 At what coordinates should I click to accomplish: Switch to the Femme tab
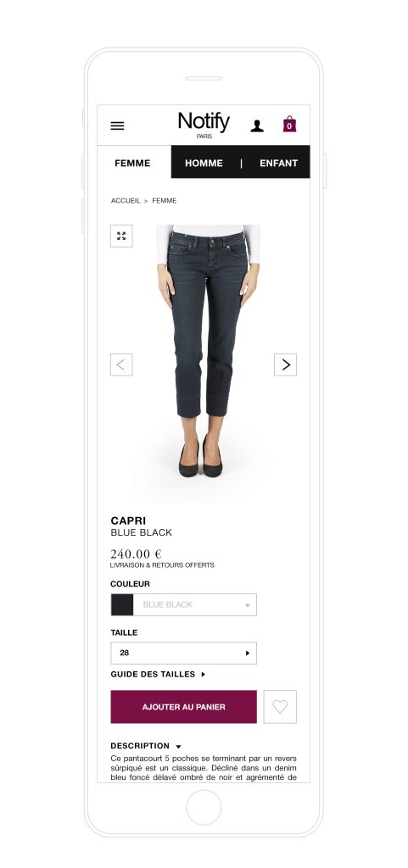133,164
